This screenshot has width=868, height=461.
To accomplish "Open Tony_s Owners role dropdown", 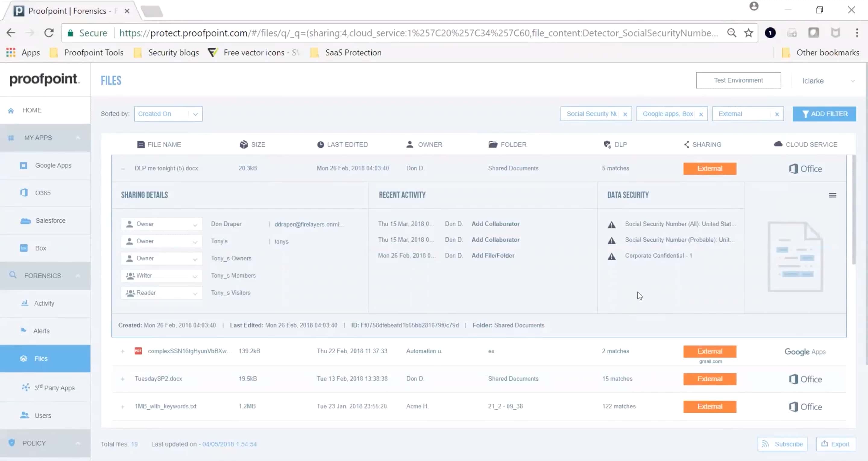I will point(162,259).
